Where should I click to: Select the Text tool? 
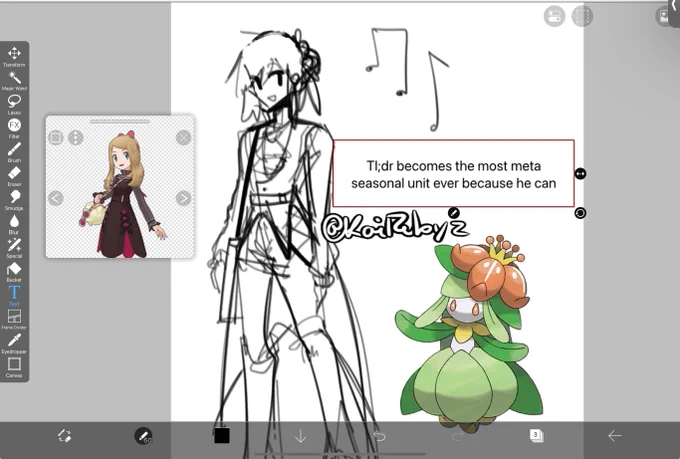pos(14,296)
